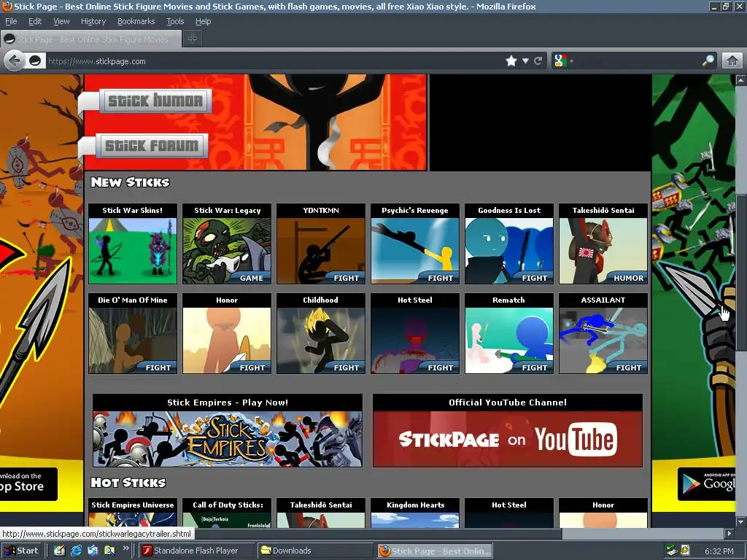
Task: Click the Show Desktop quick launch icon
Action: click(x=93, y=551)
